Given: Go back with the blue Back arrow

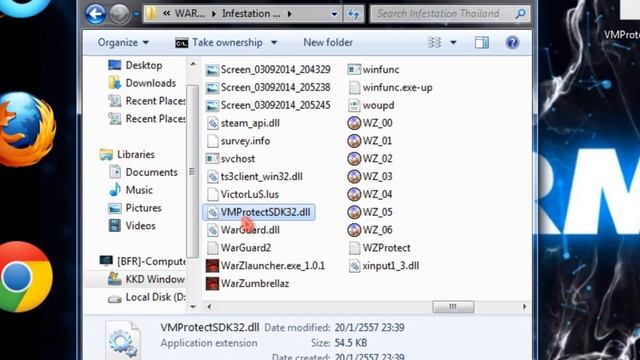Looking at the screenshot, I should [95, 13].
